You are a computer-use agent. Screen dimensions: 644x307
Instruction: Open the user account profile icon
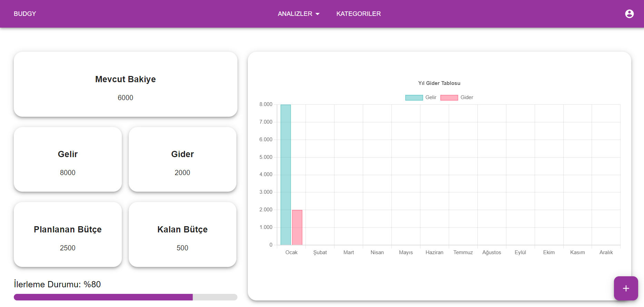click(x=629, y=14)
